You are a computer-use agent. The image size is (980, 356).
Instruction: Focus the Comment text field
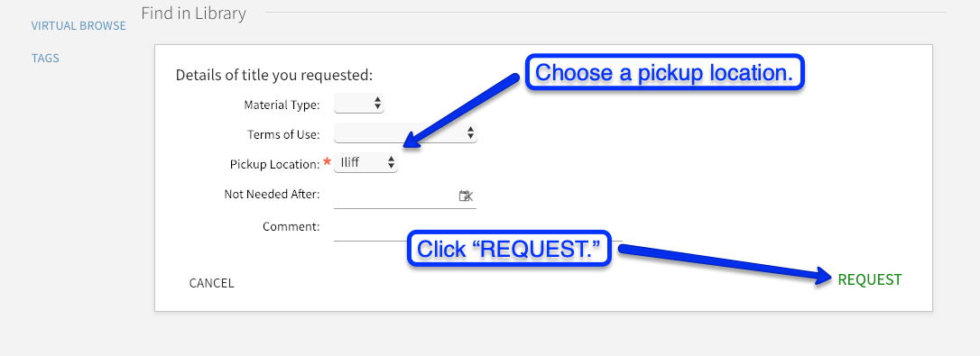tap(478, 229)
